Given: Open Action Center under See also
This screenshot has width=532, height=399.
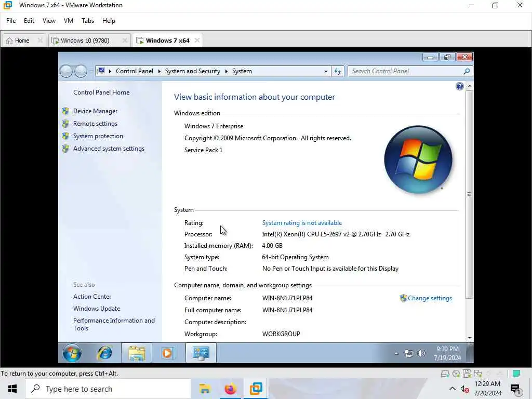Looking at the screenshot, I should (x=92, y=297).
